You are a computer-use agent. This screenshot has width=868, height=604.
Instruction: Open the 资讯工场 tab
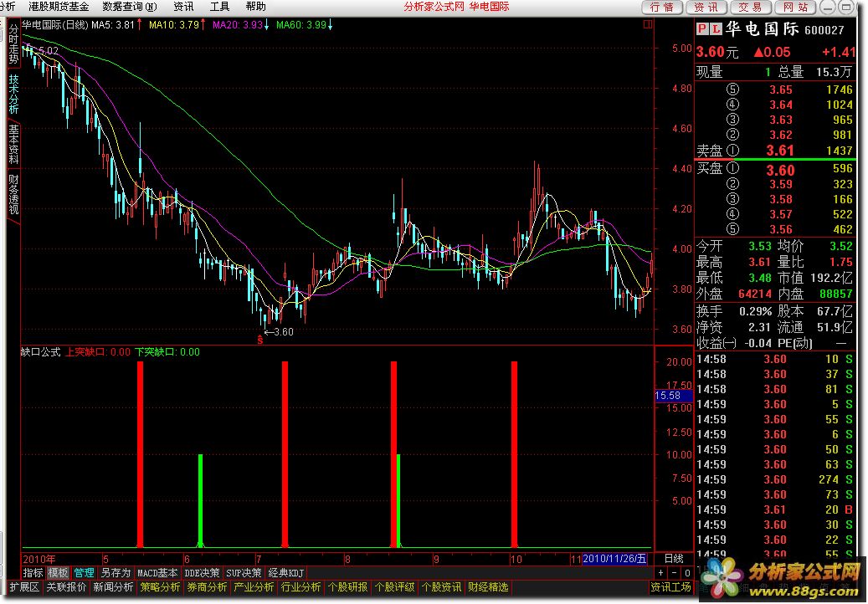click(x=671, y=587)
